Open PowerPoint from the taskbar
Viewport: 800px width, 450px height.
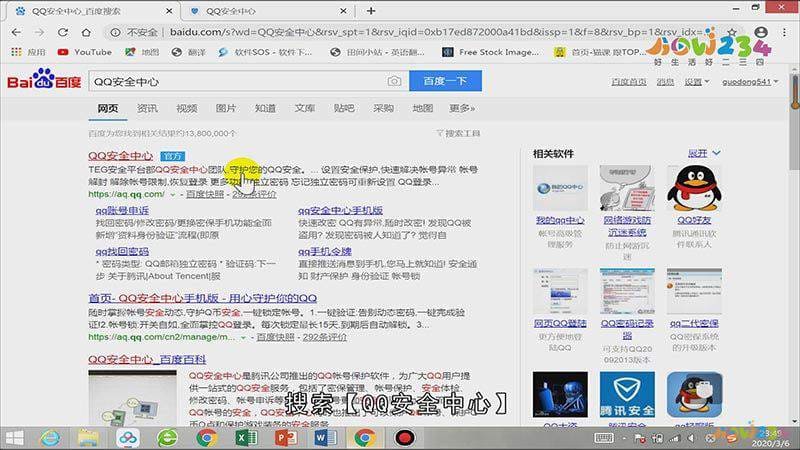pyautogui.click(x=286, y=438)
